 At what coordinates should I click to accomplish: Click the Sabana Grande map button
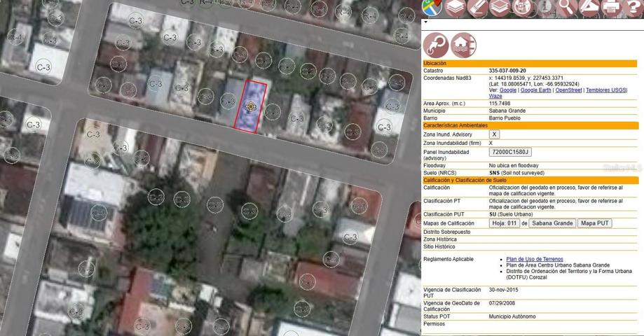pos(552,223)
